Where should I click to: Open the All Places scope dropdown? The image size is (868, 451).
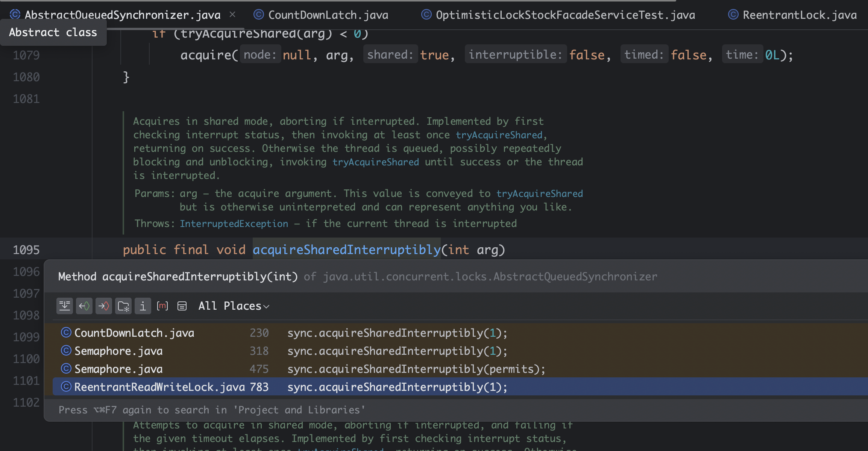tap(234, 306)
